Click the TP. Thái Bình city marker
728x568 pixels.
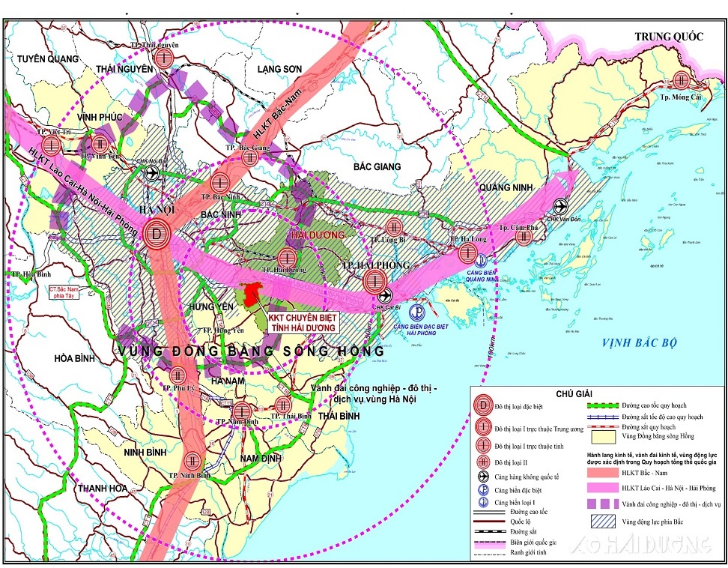[x=283, y=405]
